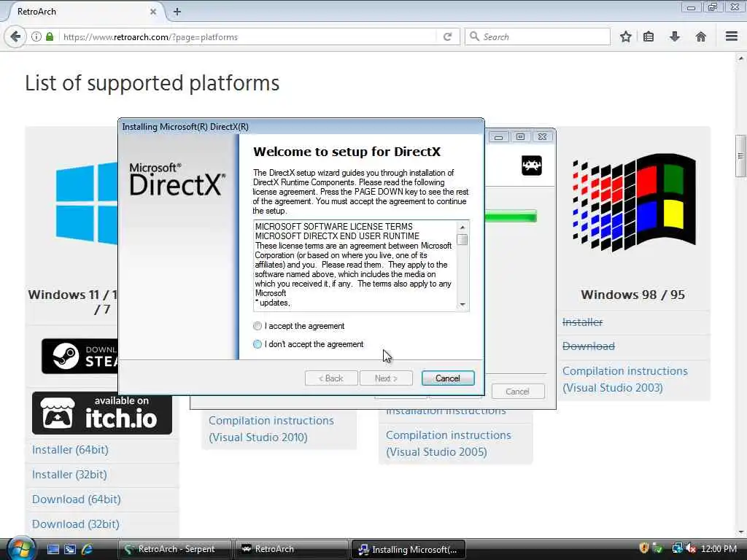Go to the browser Home icon
Image resolution: width=747 pixels, height=560 pixels.
click(x=701, y=36)
